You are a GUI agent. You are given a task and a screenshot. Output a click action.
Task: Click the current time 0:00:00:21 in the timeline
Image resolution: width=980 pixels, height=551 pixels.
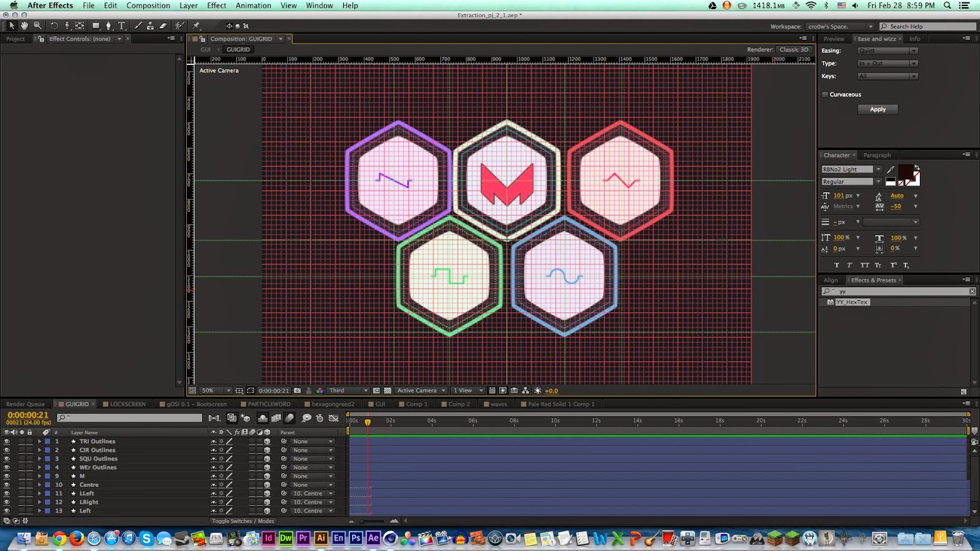pos(28,415)
